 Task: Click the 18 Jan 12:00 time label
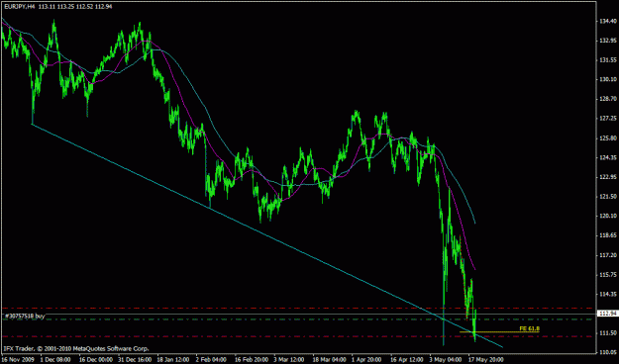[x=173, y=360]
